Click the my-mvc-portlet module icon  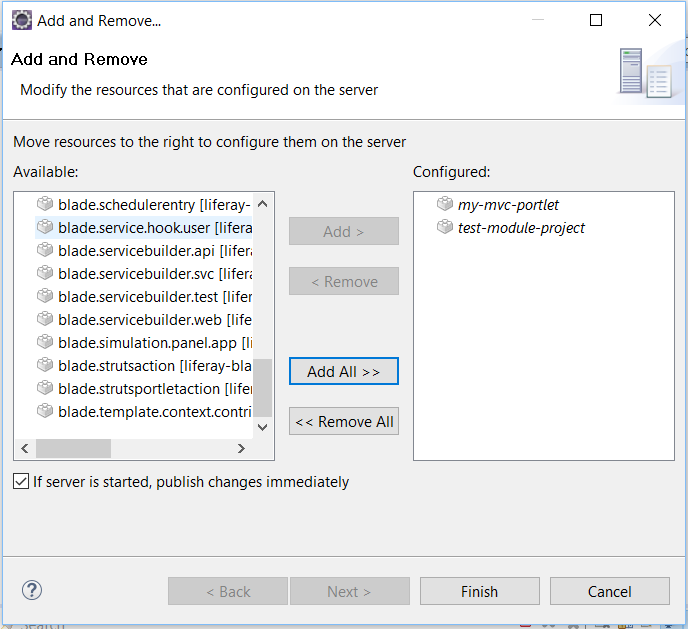[445, 204]
